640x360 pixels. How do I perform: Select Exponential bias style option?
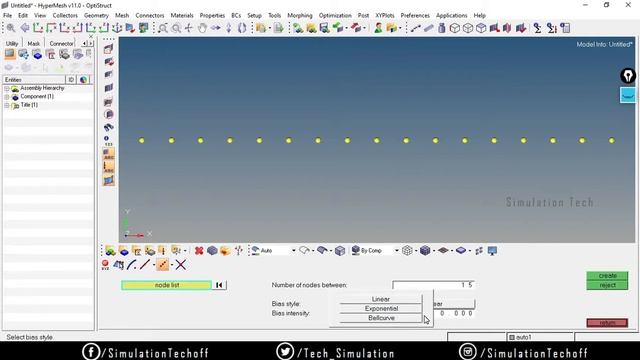[380, 309]
